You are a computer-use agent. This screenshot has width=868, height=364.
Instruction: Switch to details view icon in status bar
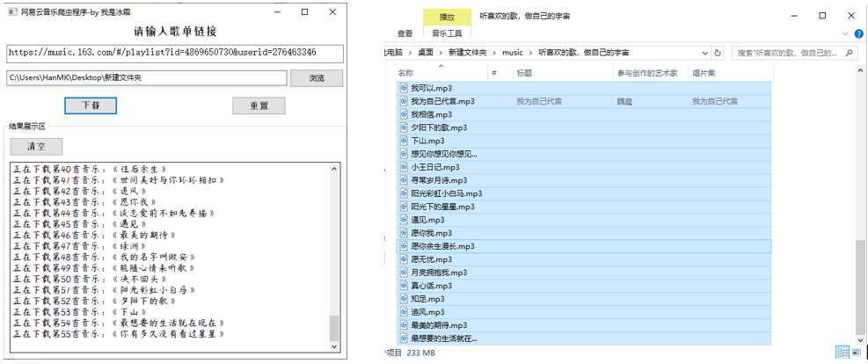click(x=843, y=352)
